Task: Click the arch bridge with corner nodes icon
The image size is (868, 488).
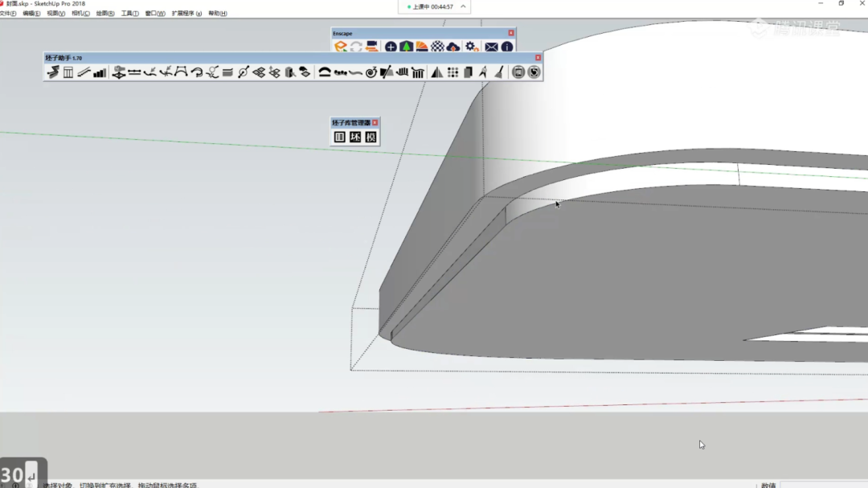Action: click(181, 72)
